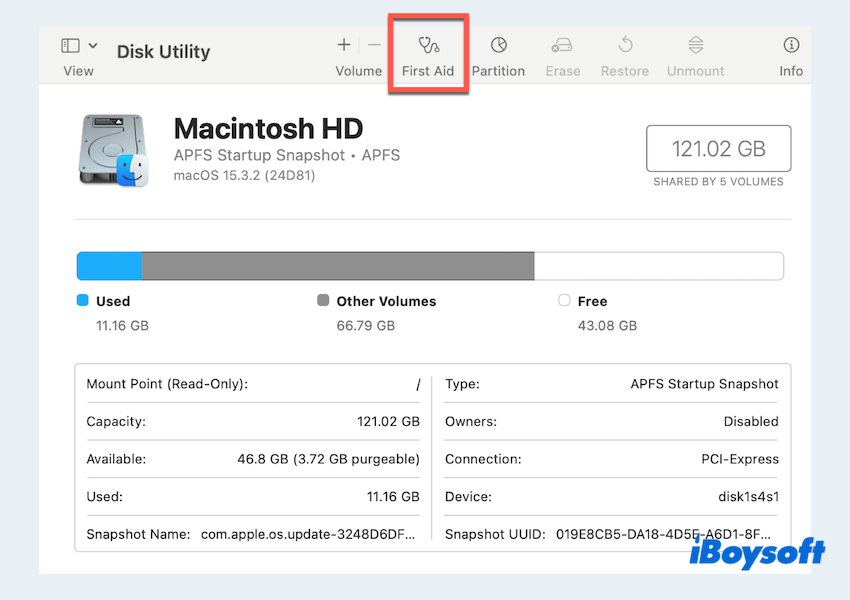Toggle the sidebar View icon
This screenshot has height=600, width=850.
click(x=70, y=46)
